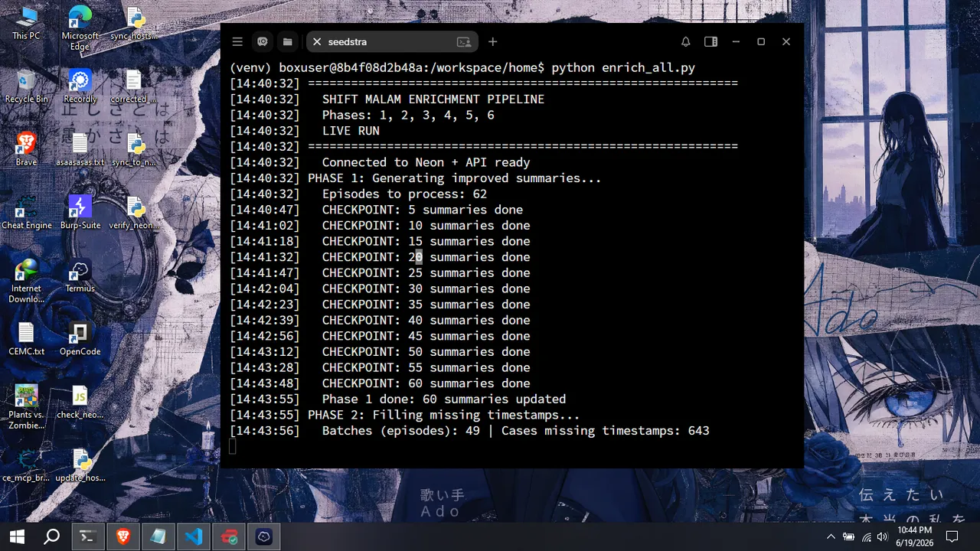The image size is (980, 551).
Task: Close the seedstra tab
Action: point(317,42)
